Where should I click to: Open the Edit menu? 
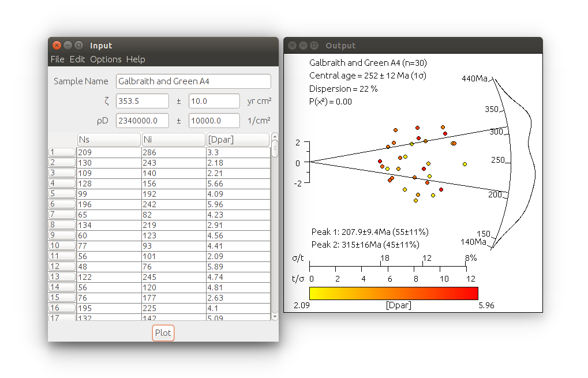pos(77,59)
